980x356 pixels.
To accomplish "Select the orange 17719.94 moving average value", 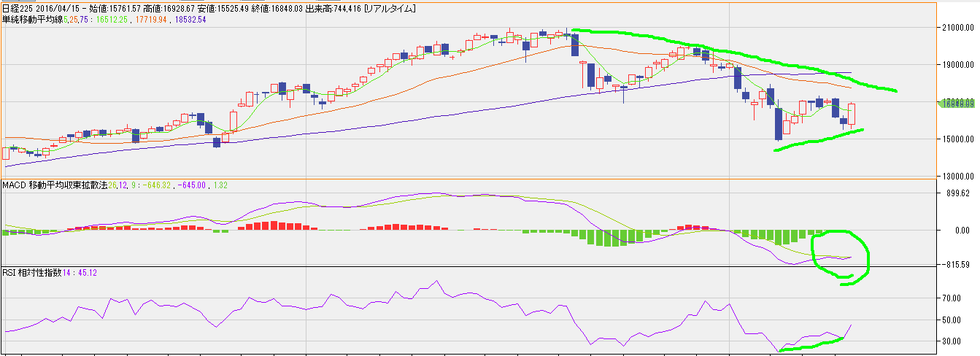I will pos(150,19).
